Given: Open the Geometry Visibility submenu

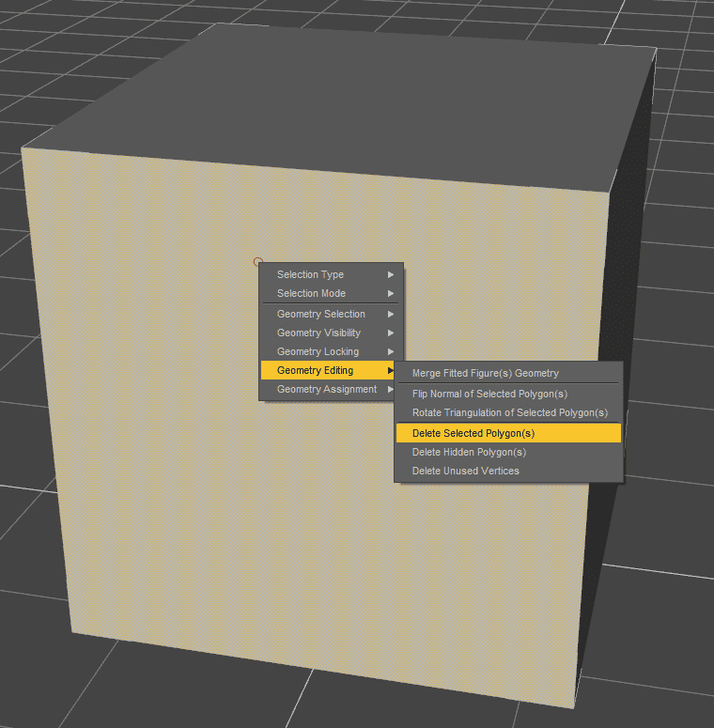Looking at the screenshot, I should coord(331,333).
